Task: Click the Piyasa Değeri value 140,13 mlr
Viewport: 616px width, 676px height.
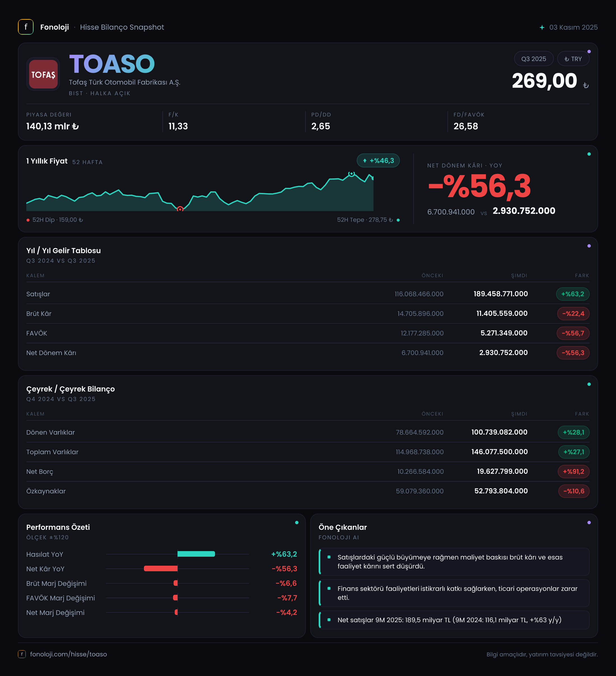Action: (53, 126)
